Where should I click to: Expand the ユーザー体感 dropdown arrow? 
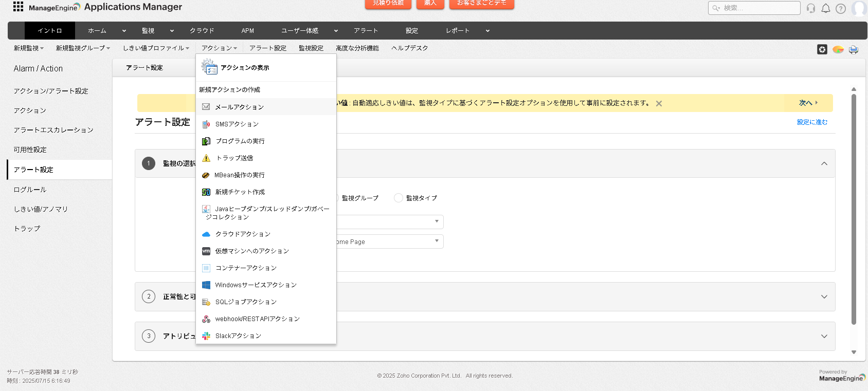[336, 31]
